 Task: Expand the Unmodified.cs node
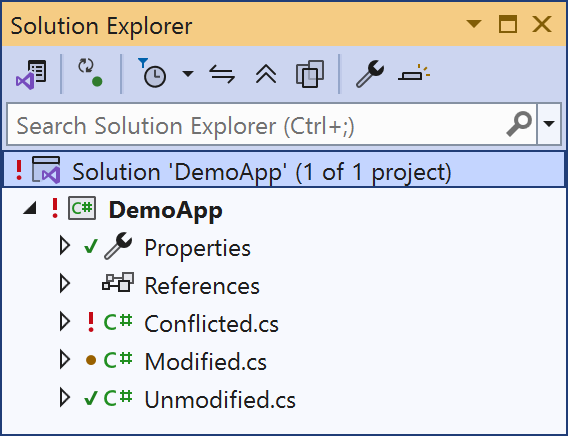pos(65,398)
